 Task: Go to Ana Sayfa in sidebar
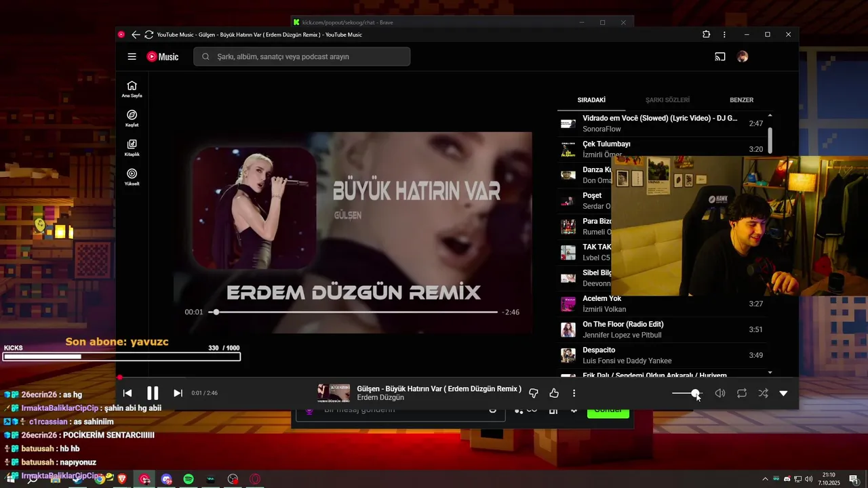tap(132, 89)
